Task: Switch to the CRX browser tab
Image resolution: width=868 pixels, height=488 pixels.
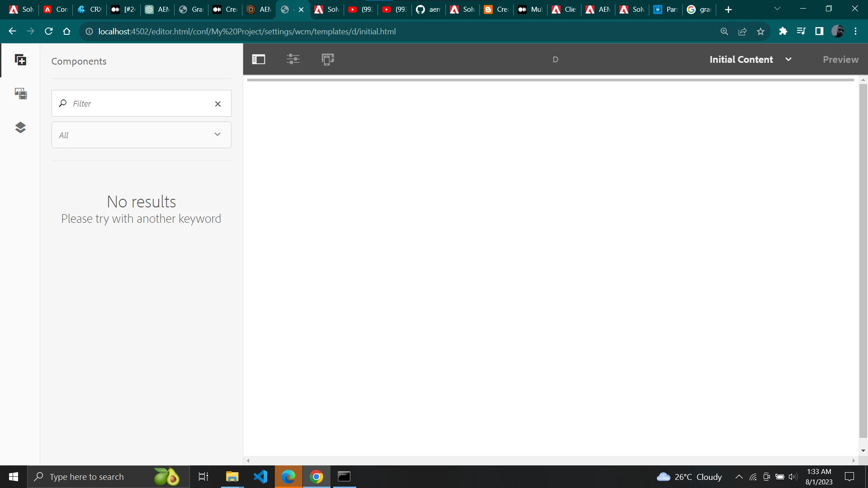Action: click(90, 9)
